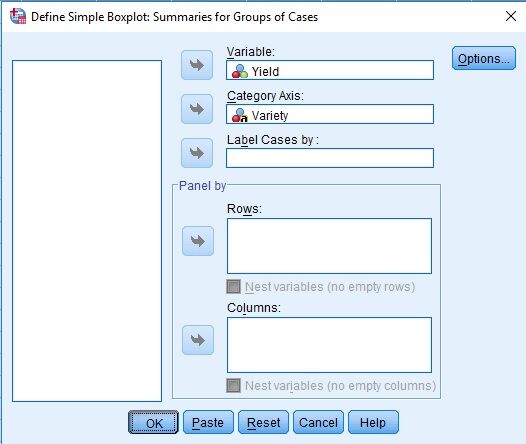Viewport: 526px width, 444px height.
Task: Click the arrow button beside the Columns box
Action: point(198,340)
